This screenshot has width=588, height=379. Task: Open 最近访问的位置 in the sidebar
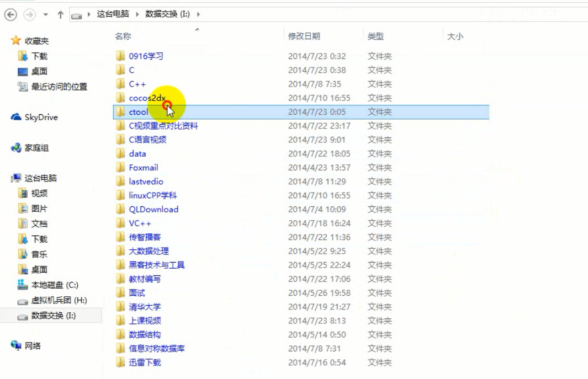(x=59, y=87)
